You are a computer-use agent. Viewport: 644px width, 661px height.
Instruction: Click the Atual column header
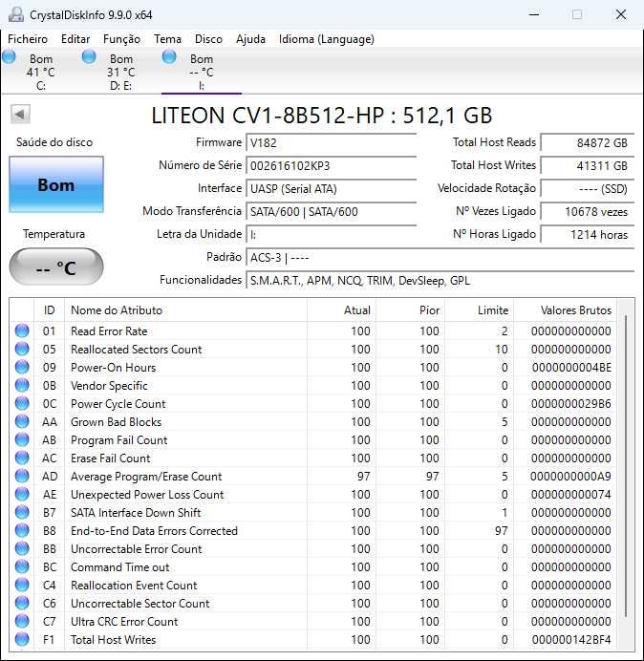tap(342, 310)
